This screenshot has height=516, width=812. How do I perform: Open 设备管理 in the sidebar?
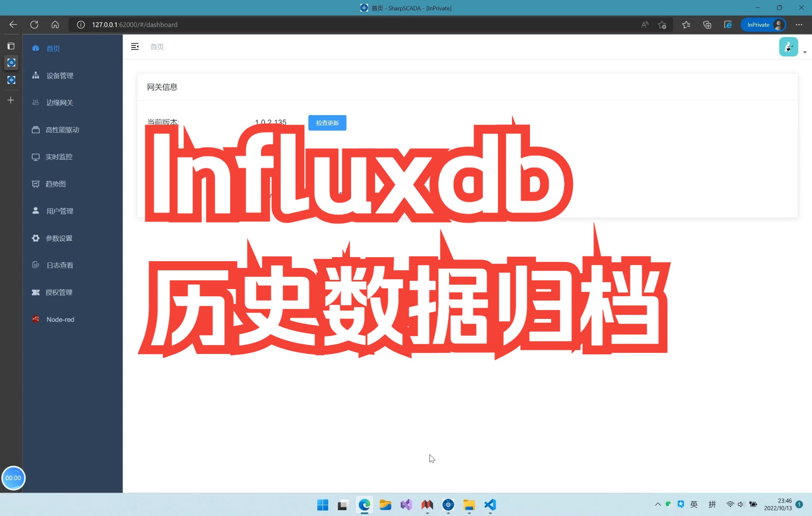click(x=73, y=75)
